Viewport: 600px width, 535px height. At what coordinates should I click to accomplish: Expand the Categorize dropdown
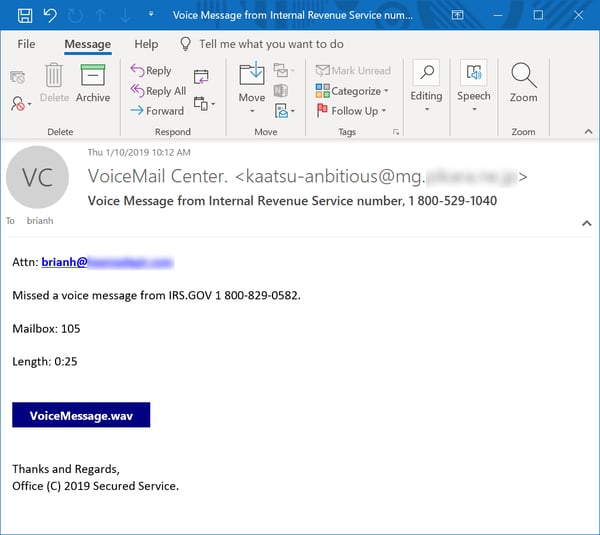pos(352,91)
